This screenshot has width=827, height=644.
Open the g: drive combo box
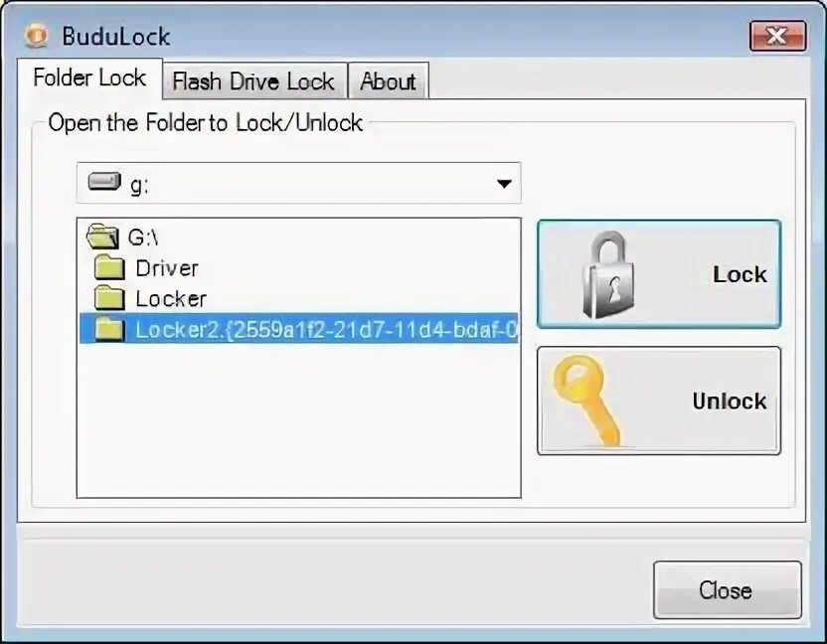[298, 183]
